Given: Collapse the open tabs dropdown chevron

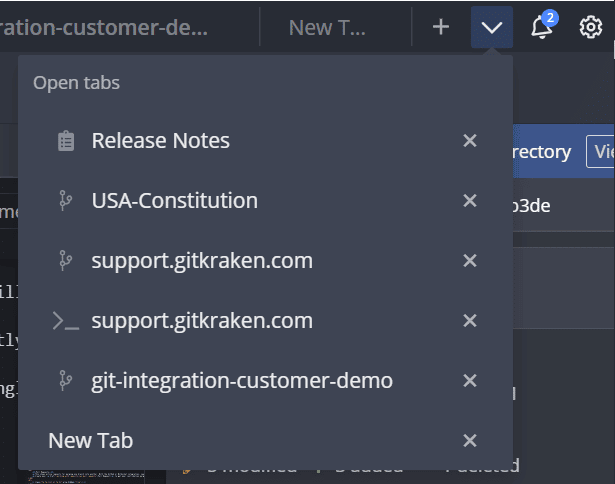Looking at the screenshot, I should coord(492,27).
